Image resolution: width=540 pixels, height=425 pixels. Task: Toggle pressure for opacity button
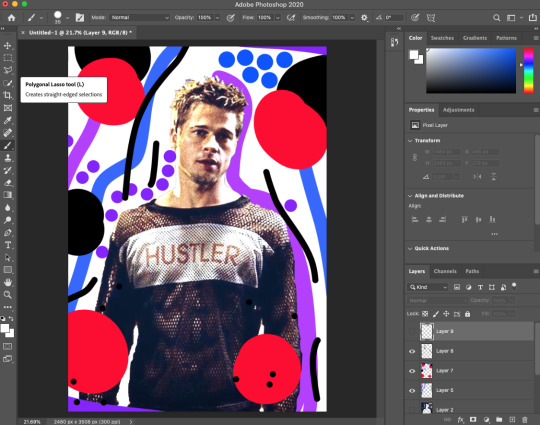[x=230, y=18]
